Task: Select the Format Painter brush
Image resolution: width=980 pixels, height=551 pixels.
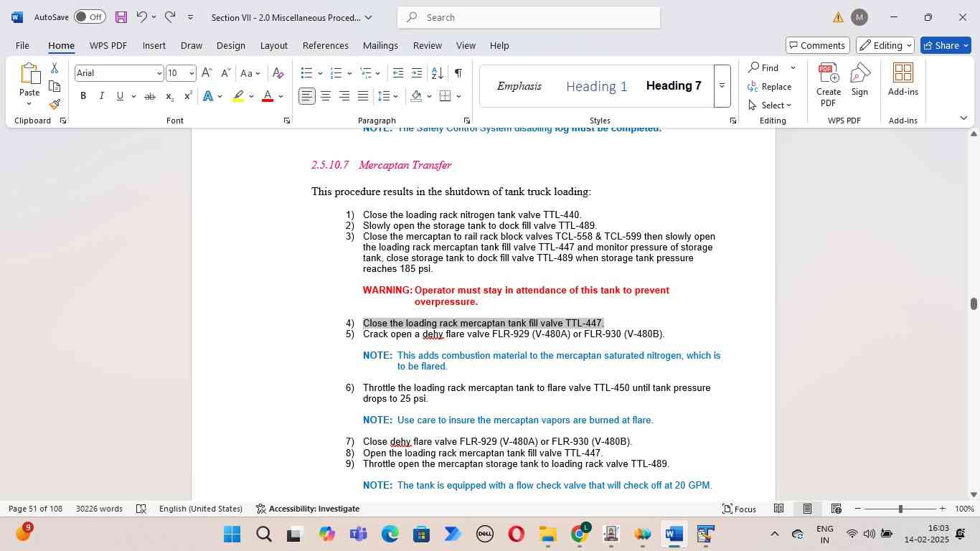Action: [x=55, y=105]
